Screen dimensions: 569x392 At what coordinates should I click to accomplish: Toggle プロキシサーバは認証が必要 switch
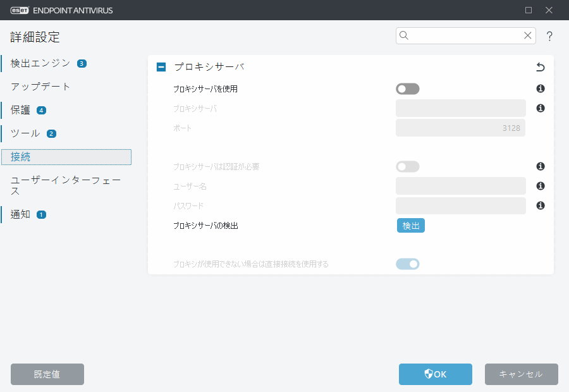pos(408,166)
